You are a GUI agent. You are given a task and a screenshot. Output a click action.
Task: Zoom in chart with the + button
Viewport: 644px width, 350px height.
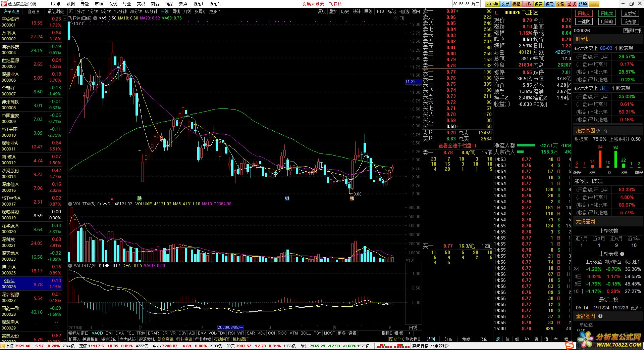click(409, 333)
